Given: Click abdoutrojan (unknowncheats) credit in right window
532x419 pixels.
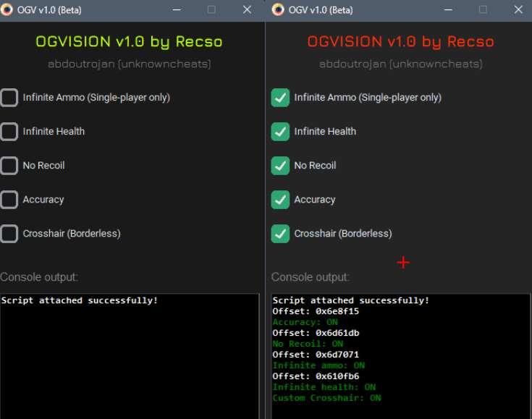Looking at the screenshot, I should point(401,64).
